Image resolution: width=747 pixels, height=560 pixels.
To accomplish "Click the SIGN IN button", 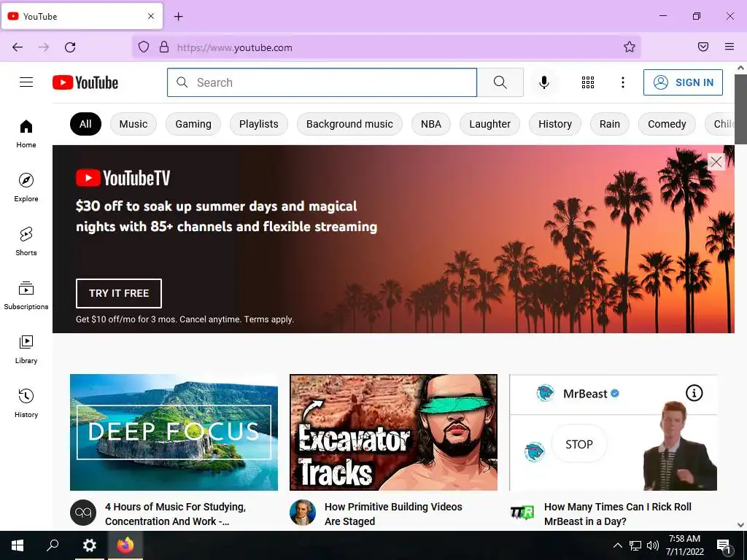I will pyautogui.click(x=683, y=82).
